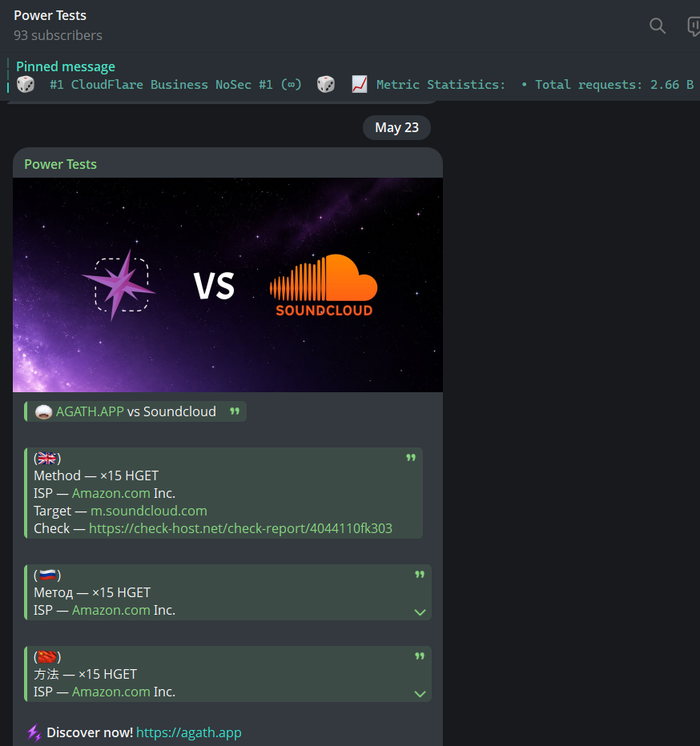Click the quote icon next to AGATH.APP vs Soundcloud

click(x=235, y=411)
